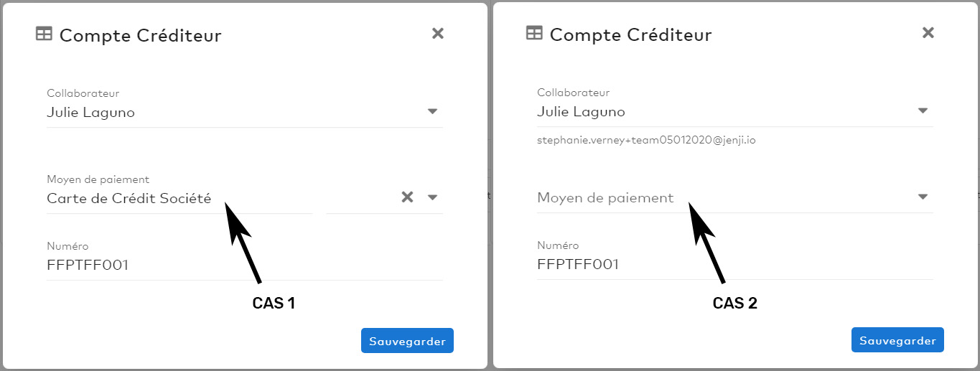Click the Numéro field in right dialog
This screenshot has width=980, height=371.
tap(735, 264)
